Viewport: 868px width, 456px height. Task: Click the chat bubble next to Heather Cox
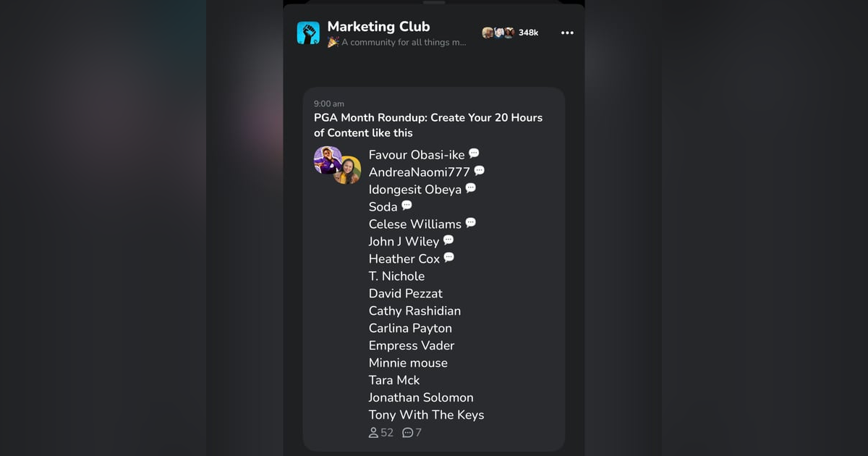click(x=448, y=257)
